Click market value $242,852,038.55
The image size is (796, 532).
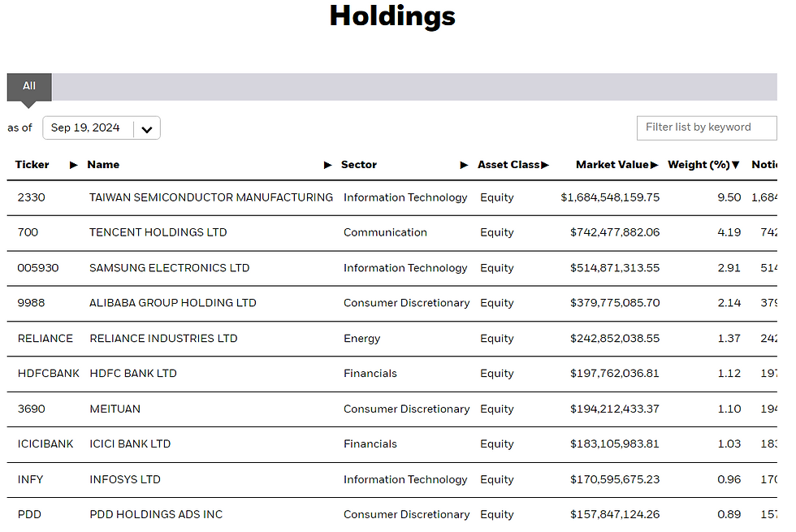(x=615, y=339)
